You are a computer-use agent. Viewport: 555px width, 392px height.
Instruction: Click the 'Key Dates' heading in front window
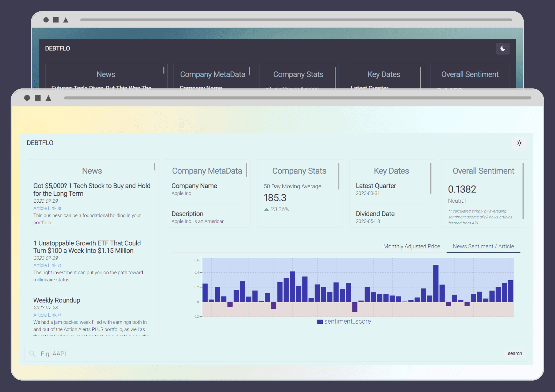point(391,171)
